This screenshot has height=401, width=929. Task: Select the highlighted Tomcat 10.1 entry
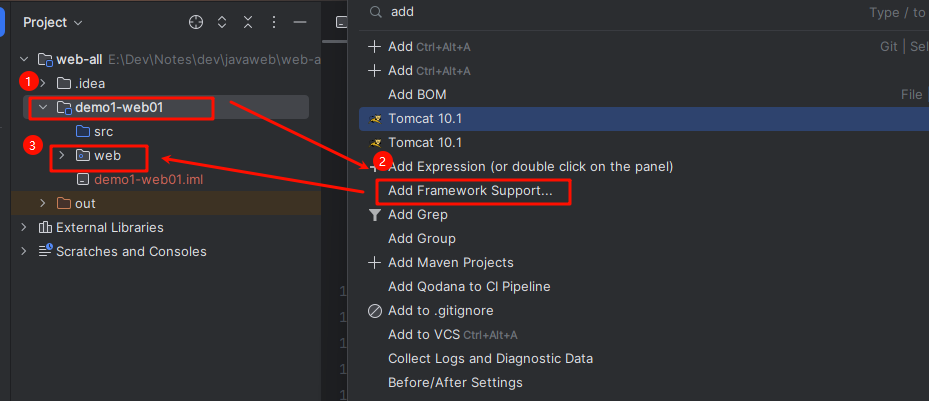click(x=644, y=118)
